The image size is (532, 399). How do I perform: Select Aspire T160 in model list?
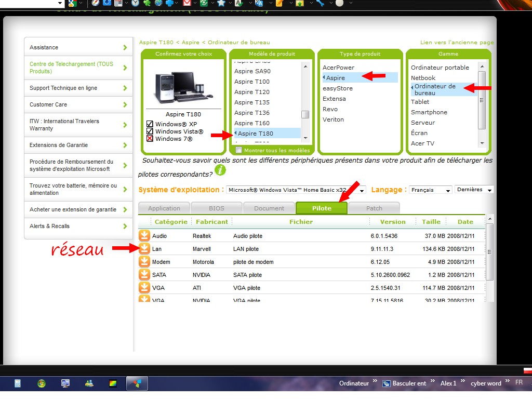252,123
